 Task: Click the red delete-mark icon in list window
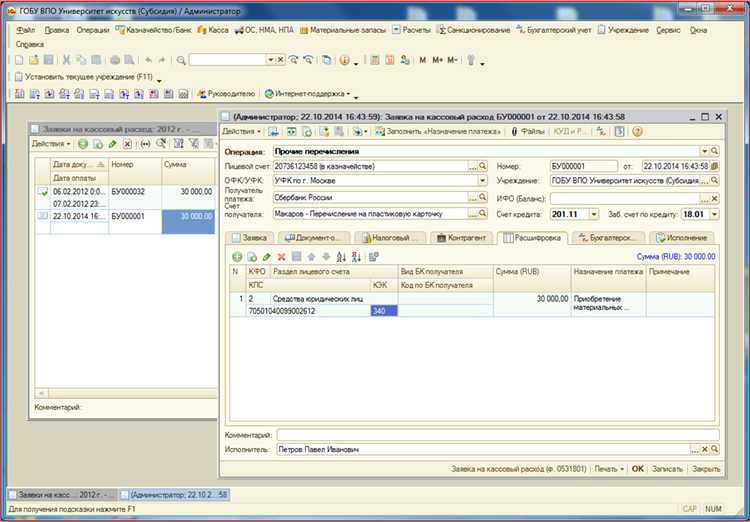[127, 144]
